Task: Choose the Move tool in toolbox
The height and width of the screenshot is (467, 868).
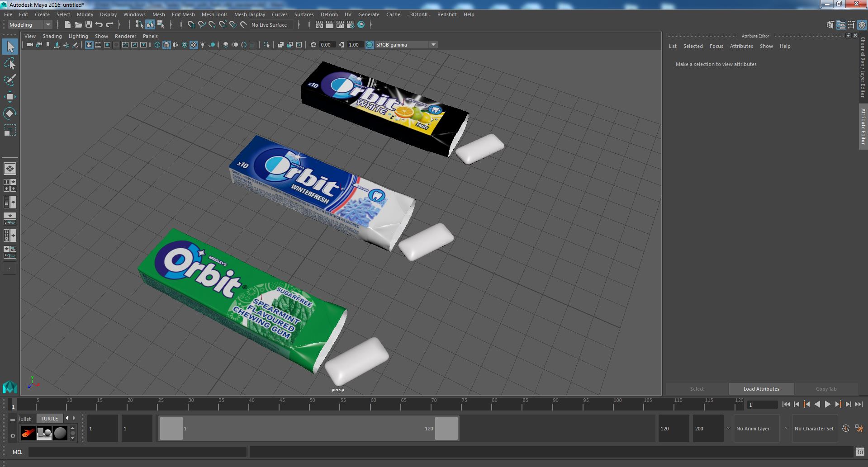Action: (x=9, y=97)
